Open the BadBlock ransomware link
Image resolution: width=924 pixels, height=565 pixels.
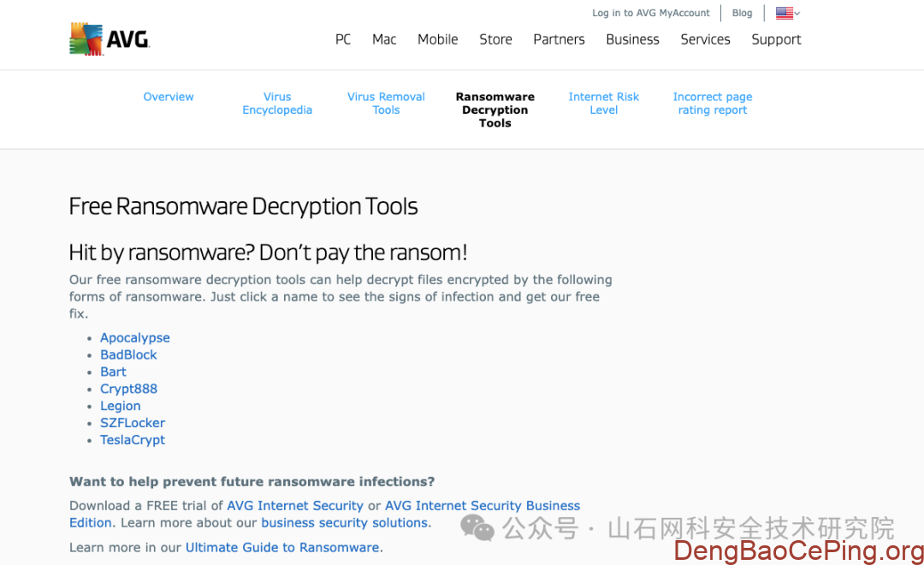tap(128, 355)
